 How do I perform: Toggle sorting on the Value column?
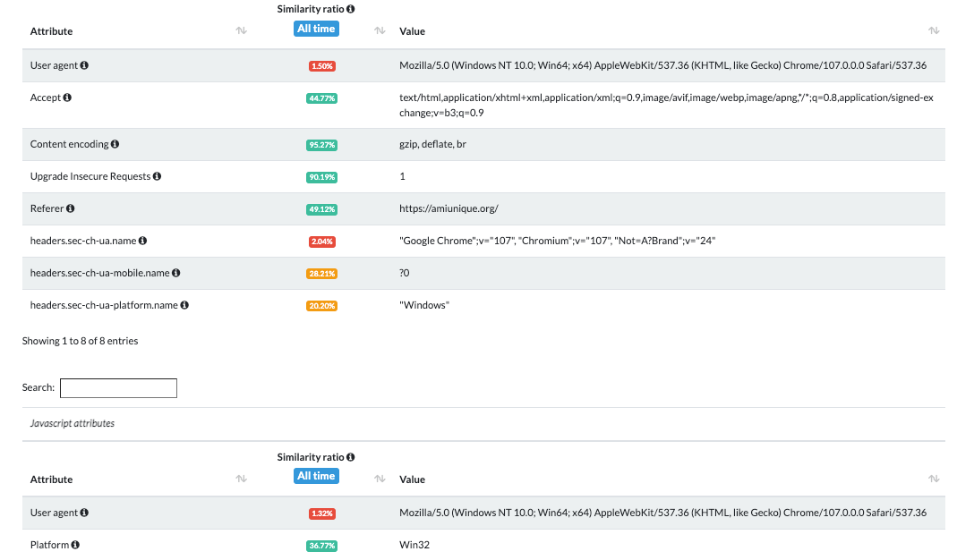[x=934, y=30]
